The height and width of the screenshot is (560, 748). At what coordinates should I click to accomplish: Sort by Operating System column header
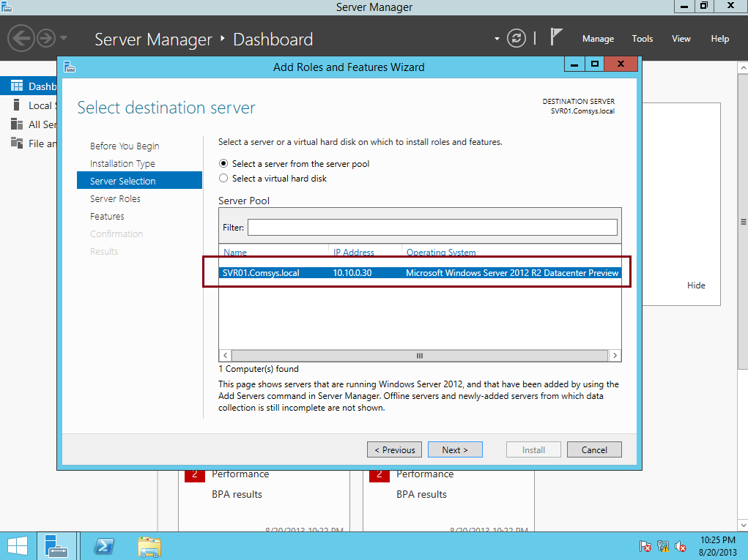click(441, 252)
